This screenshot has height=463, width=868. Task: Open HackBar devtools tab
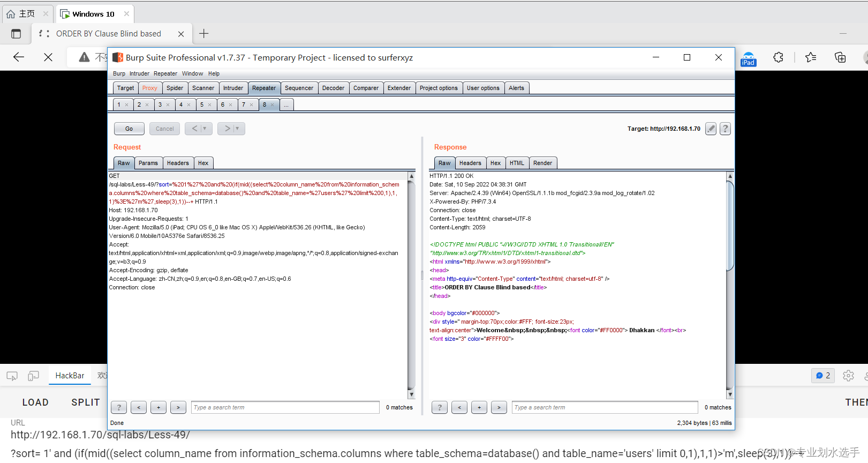(70, 376)
